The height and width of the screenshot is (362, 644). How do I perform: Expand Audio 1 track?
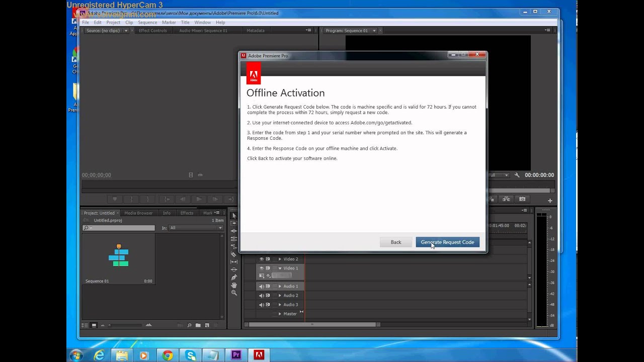click(280, 286)
